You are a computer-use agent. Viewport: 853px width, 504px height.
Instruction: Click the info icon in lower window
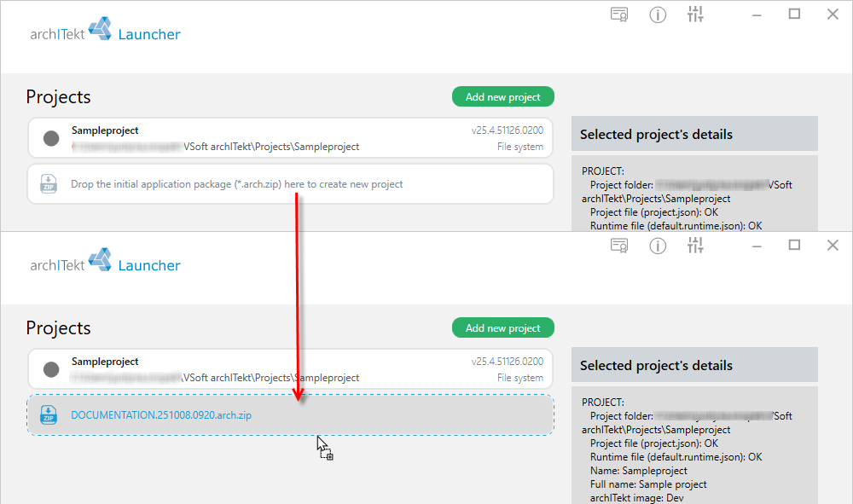pyautogui.click(x=658, y=246)
